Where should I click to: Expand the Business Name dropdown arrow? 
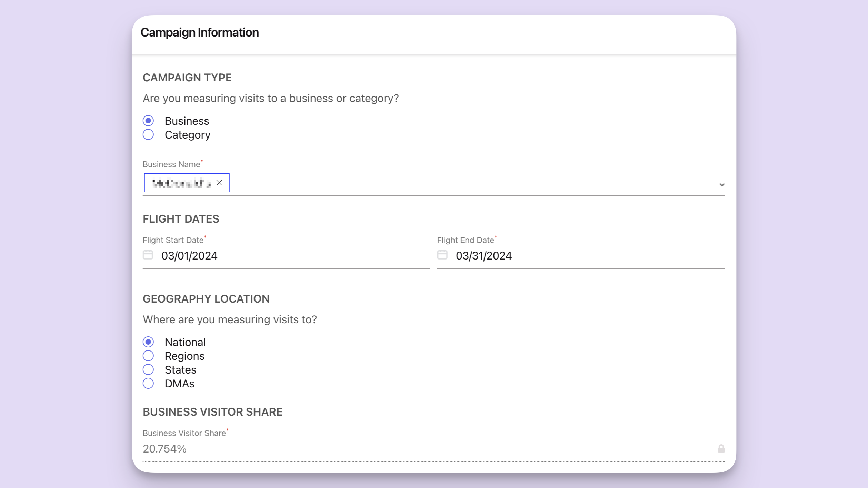click(x=722, y=185)
